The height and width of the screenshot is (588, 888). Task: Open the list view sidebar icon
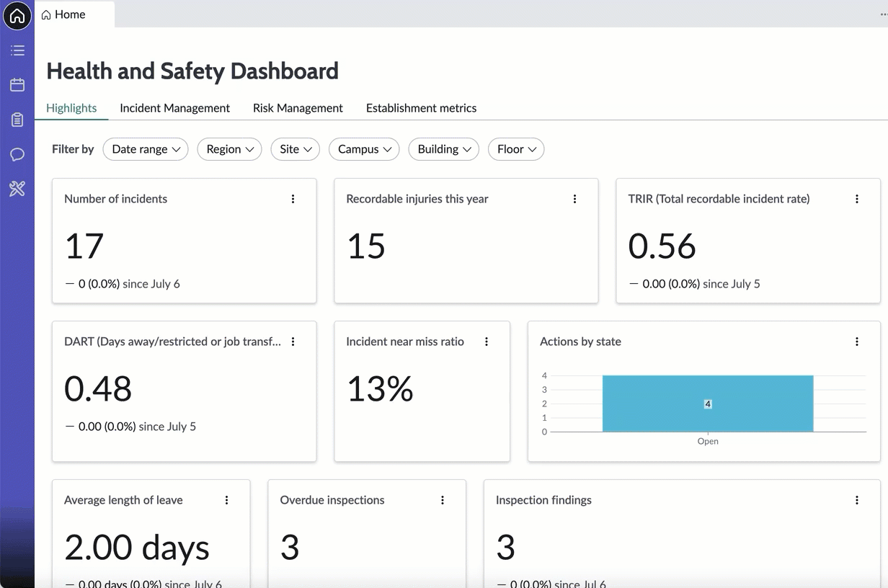17,50
